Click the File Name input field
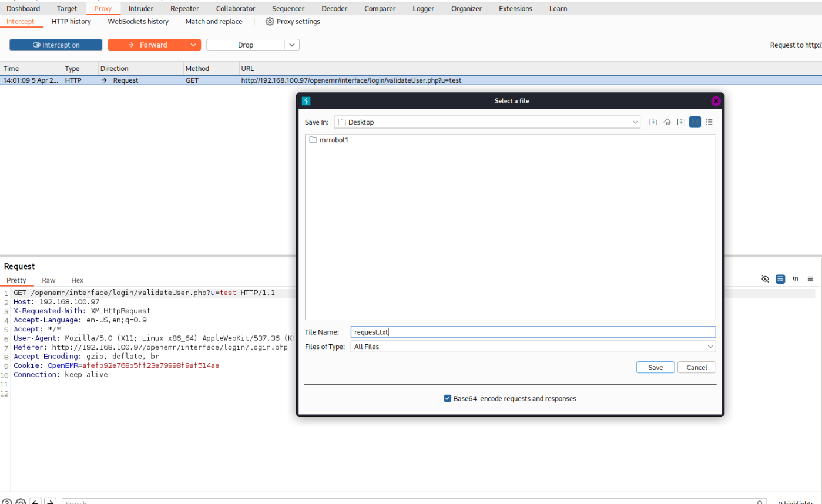822x504 pixels. 533,332
